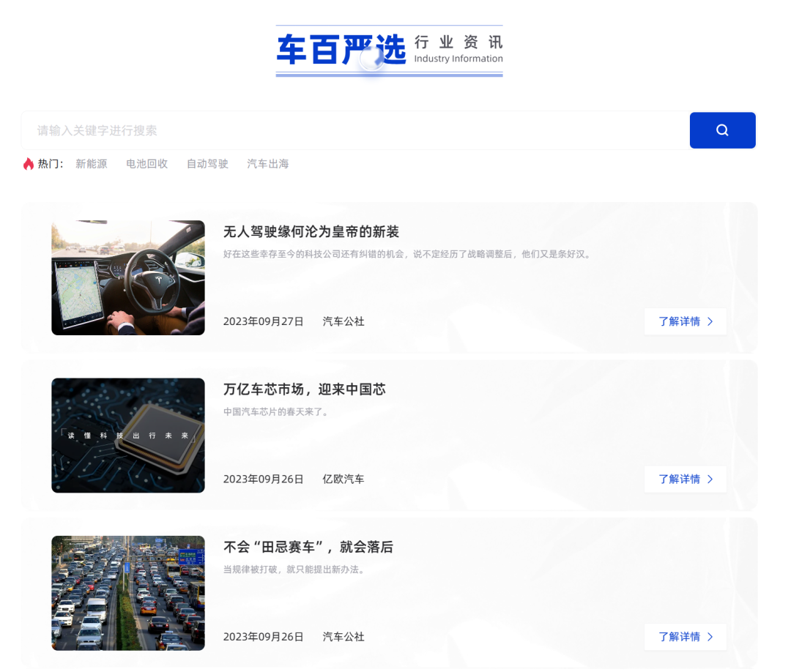Click 汽车公社 source on first article

[x=343, y=321]
